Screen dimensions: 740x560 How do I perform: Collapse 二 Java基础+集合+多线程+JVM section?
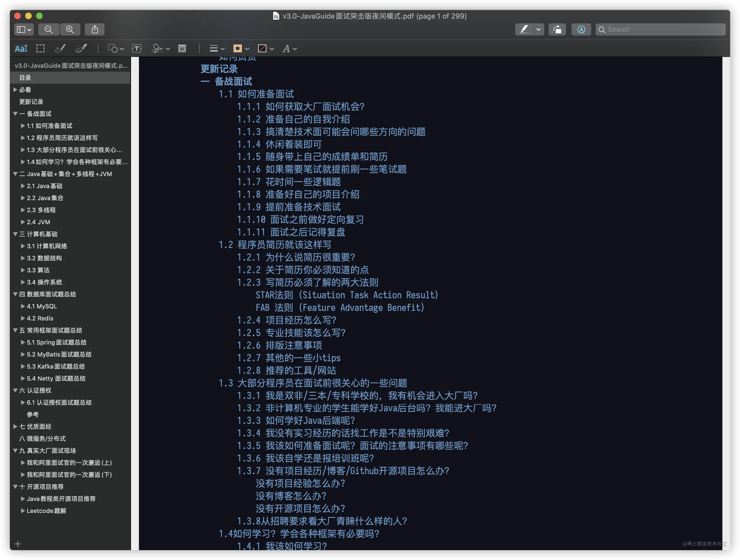click(x=15, y=174)
